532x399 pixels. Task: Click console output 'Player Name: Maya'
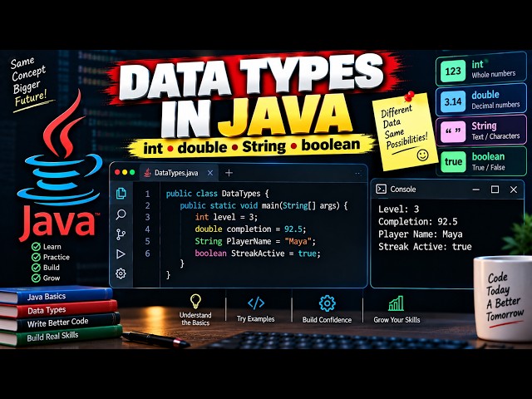tap(421, 234)
